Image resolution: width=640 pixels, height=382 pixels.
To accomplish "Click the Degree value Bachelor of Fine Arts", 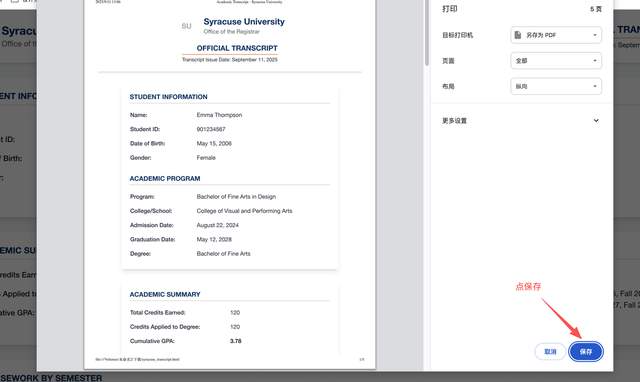I will (223, 253).
